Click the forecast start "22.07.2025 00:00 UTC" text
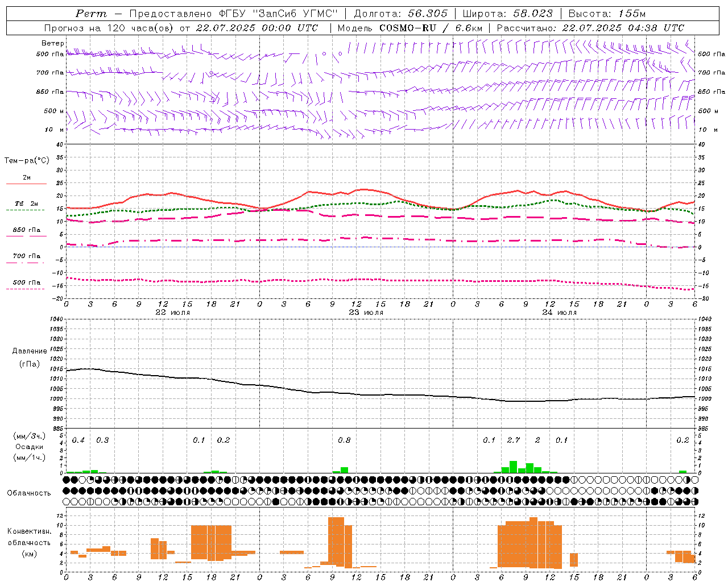Viewport: 728px width, 582px height. coord(257,28)
